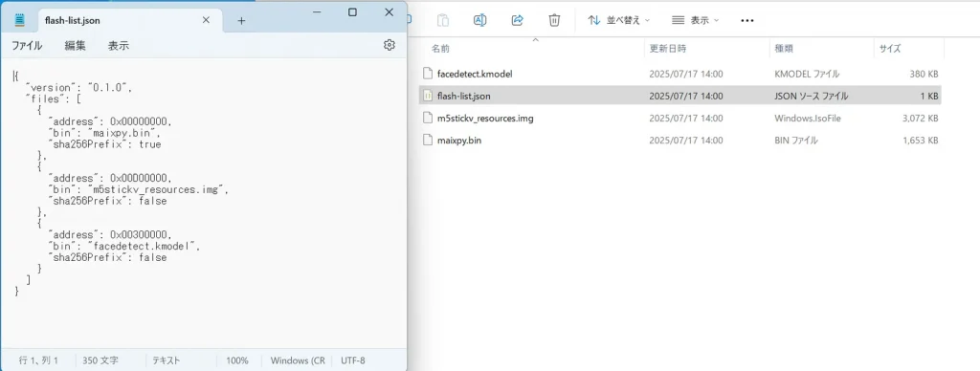Click the Explorer paste icon
Screen dimensions: 980x371
[x=442, y=20]
